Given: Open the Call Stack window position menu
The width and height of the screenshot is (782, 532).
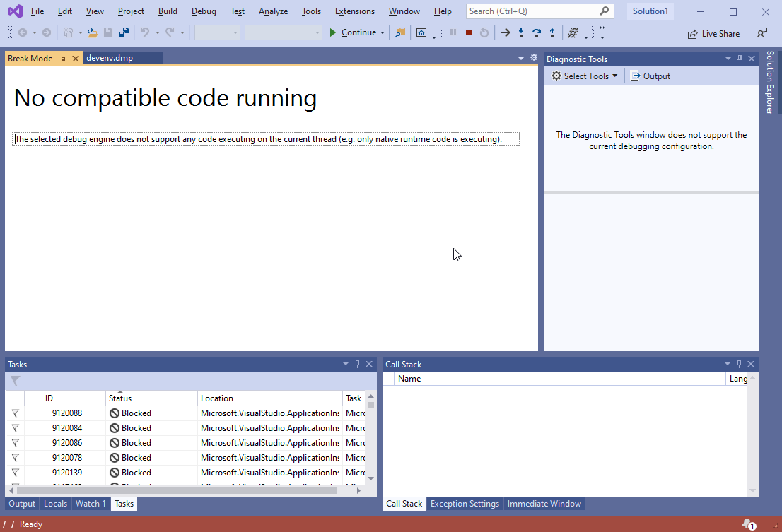Looking at the screenshot, I should pos(727,364).
